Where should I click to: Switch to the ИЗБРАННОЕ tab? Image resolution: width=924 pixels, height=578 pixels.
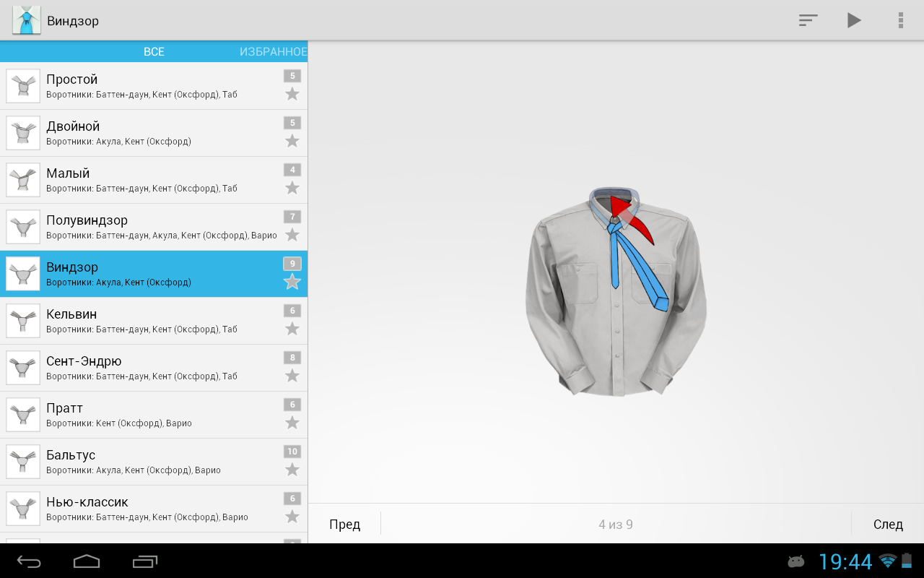[274, 52]
